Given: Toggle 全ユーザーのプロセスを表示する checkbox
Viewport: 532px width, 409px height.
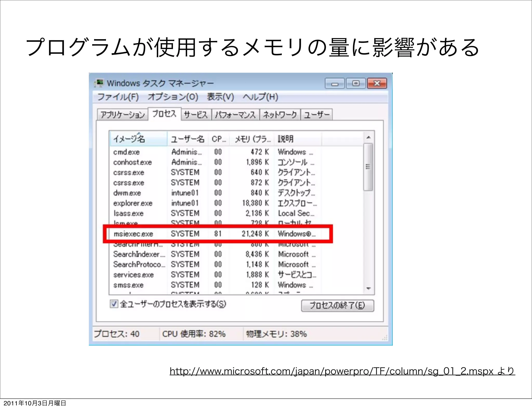Looking at the screenshot, I should 114,304.
